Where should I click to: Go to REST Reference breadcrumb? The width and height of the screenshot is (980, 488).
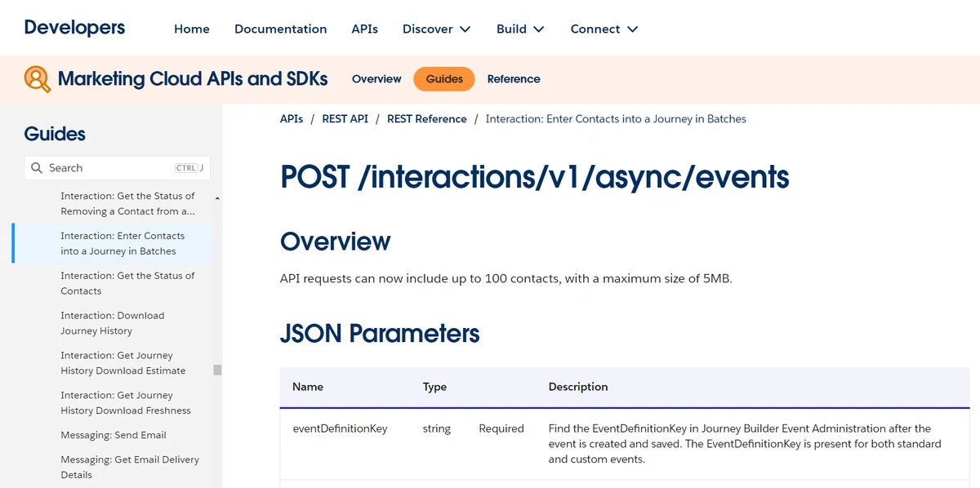point(427,119)
